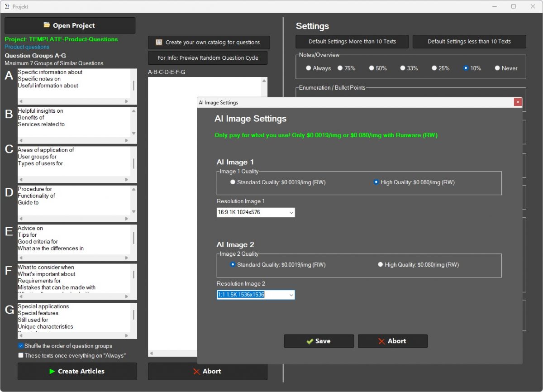
Task: Click the green checkmark icon on Save
Action: (310, 341)
